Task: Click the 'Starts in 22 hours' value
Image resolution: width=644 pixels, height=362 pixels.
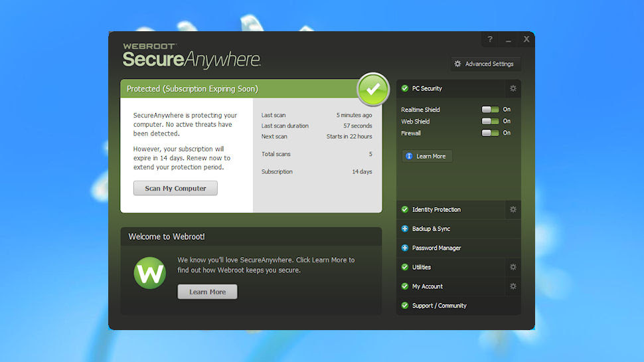Action: [349, 136]
